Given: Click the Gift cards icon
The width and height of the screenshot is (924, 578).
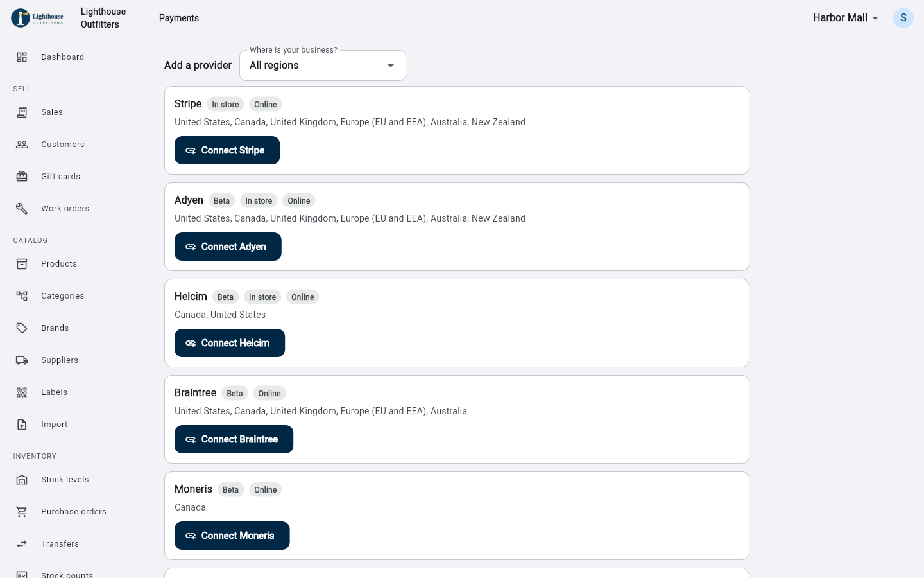Looking at the screenshot, I should pos(22,177).
